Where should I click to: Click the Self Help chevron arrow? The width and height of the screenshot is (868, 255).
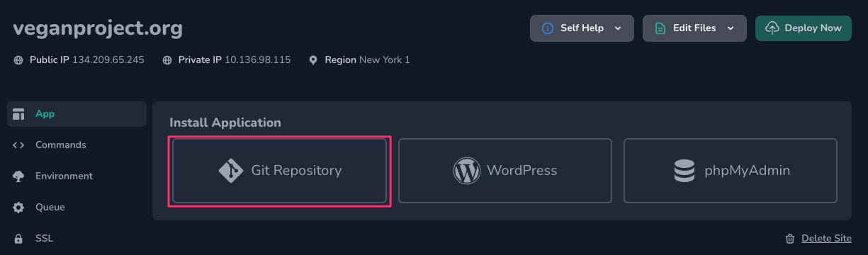618,28
